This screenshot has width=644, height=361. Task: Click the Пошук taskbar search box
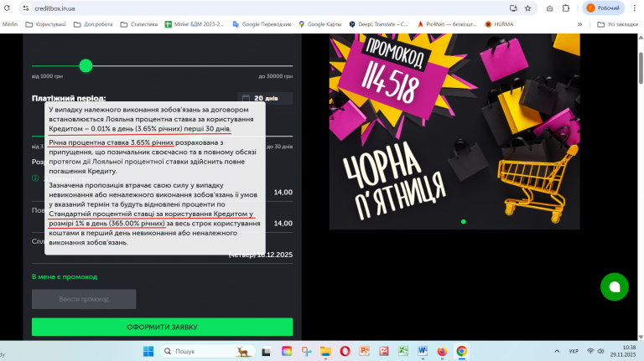pos(207,351)
